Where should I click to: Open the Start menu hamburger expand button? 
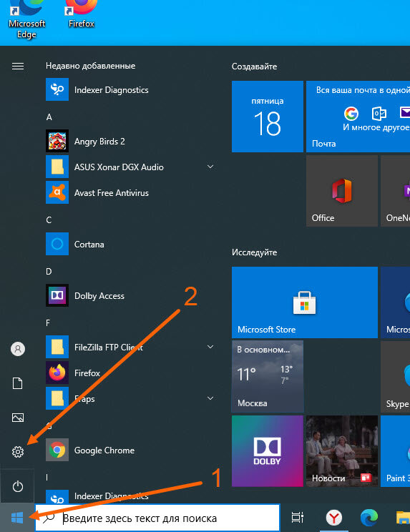pyautogui.click(x=18, y=66)
